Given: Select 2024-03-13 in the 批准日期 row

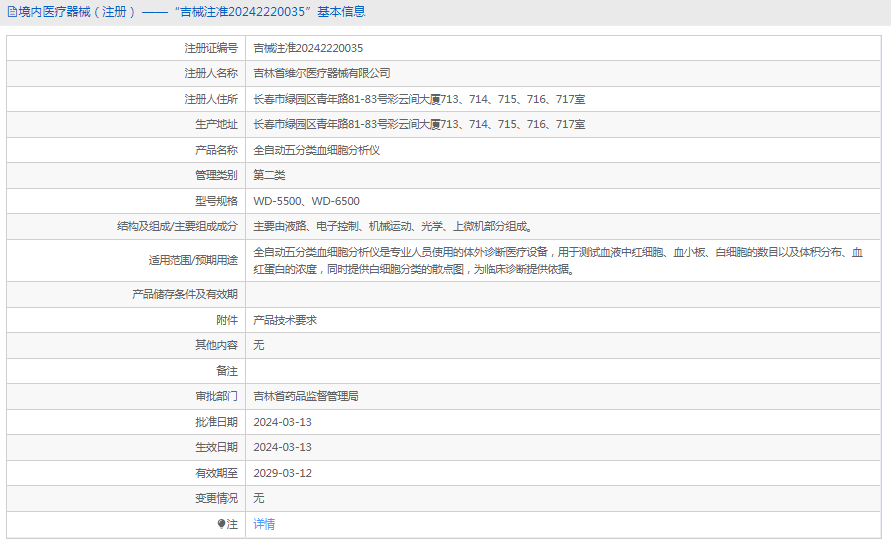Looking at the screenshot, I should tap(282, 422).
